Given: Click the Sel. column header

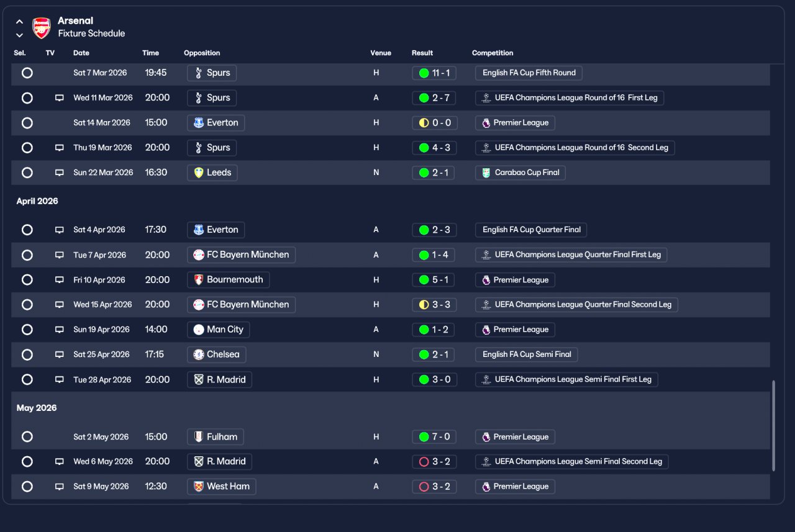Looking at the screenshot, I should point(20,53).
